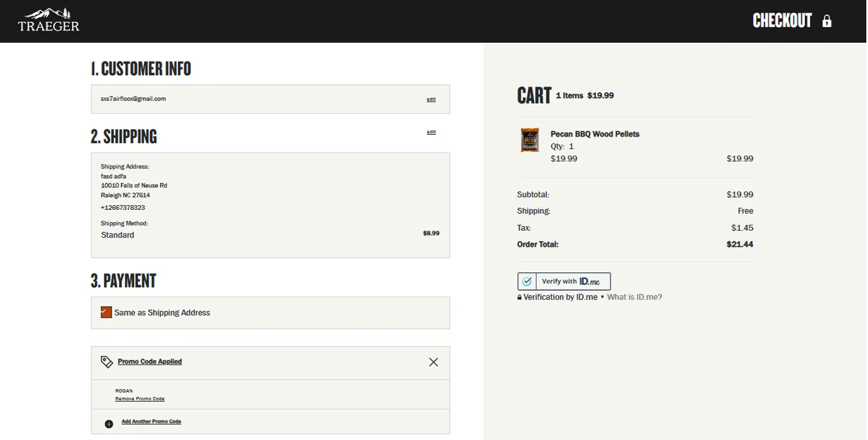Close the promo code panel with X
This screenshot has width=868, height=440.
tap(433, 363)
